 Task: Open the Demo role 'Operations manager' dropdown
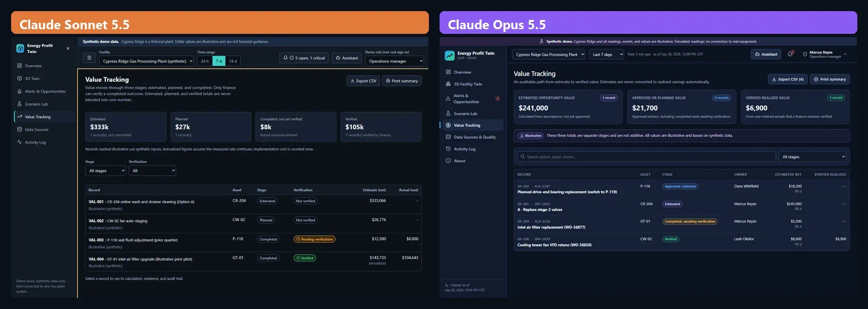pos(395,61)
